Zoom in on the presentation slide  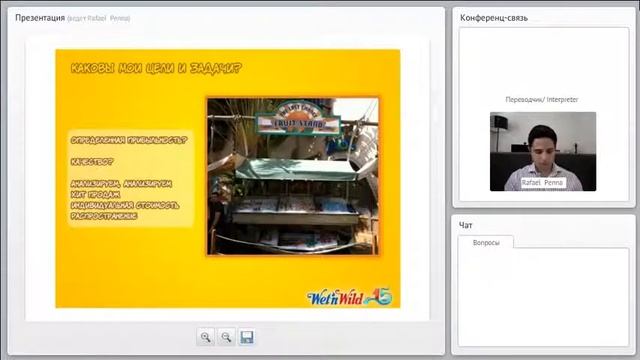[x=205, y=337]
